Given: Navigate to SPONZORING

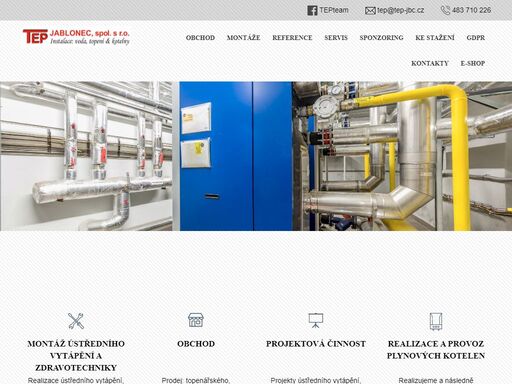Looking at the screenshot, I should pyautogui.click(x=381, y=38).
